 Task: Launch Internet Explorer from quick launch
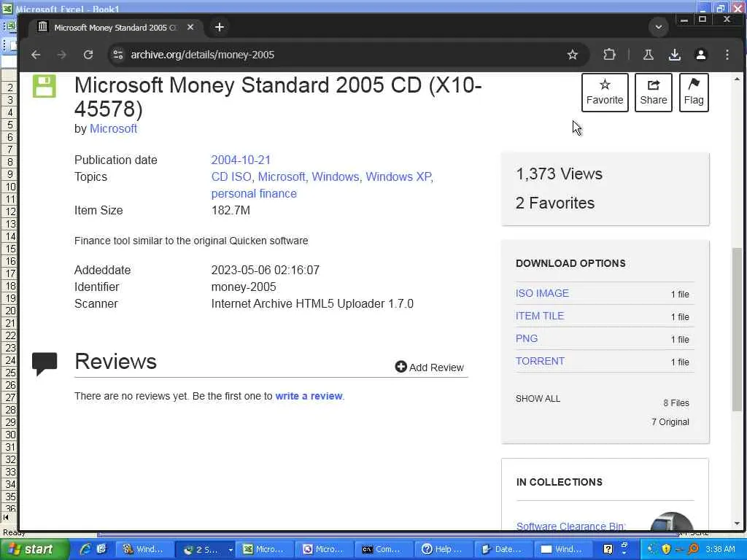86,549
